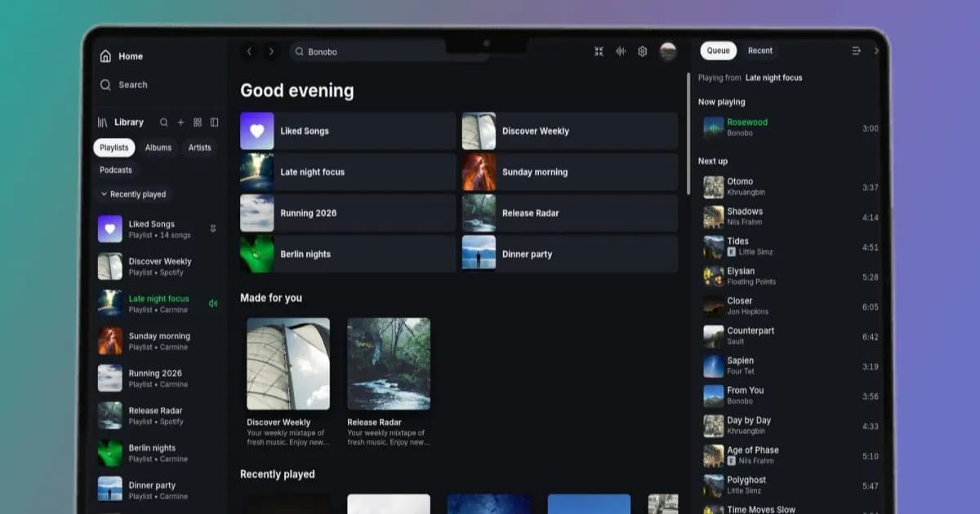
Task: Open Release Radar in Library list
Action: (x=158, y=416)
